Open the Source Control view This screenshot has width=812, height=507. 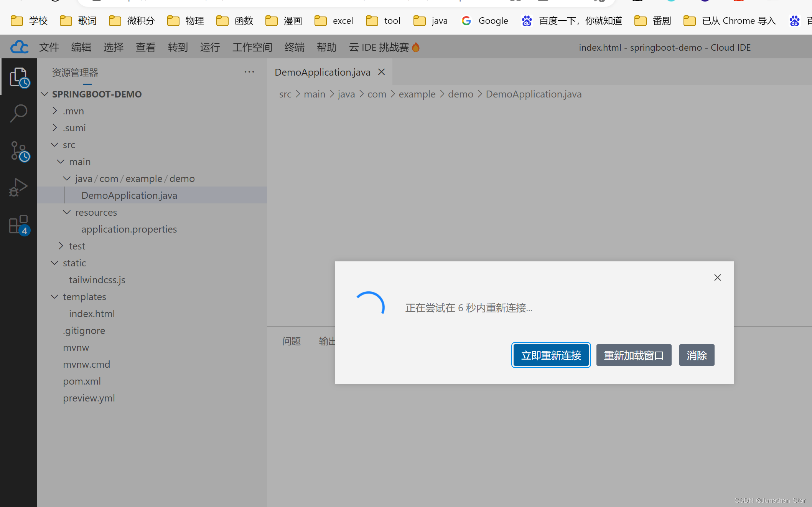point(19,151)
